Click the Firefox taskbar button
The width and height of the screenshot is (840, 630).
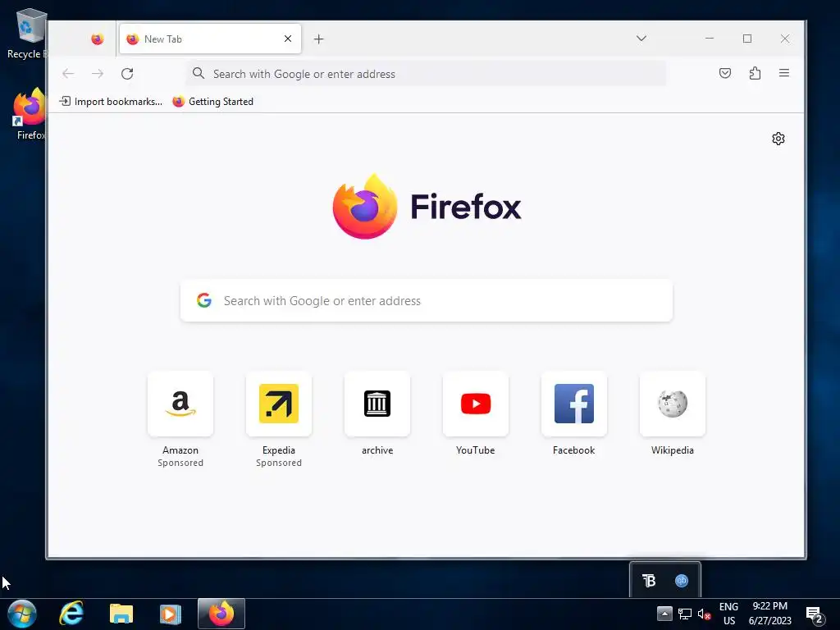(221, 614)
